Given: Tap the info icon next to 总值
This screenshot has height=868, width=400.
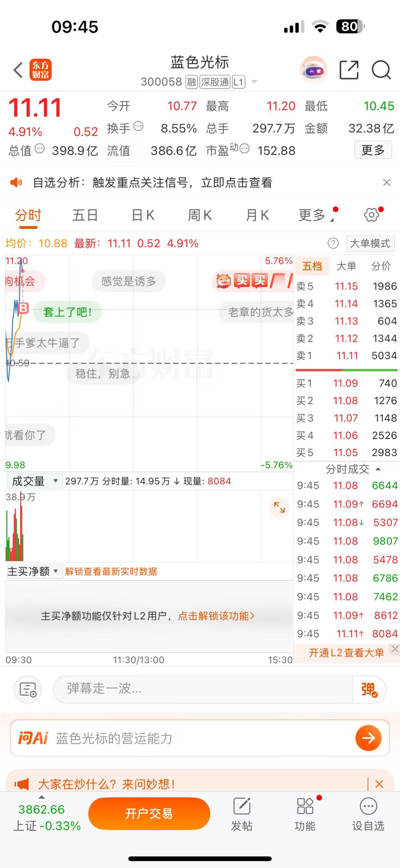Looking at the screenshot, I should pos(40,149).
